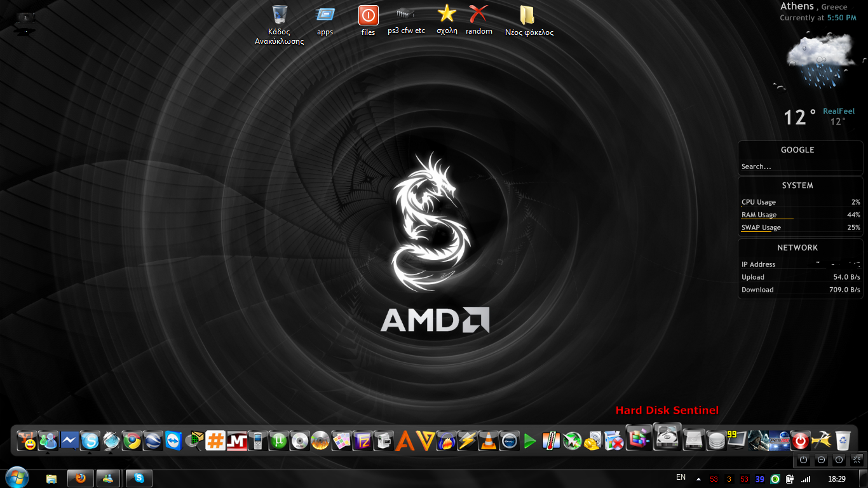Viewport: 868px width, 488px height.
Task: Click the EN language indicator
Action: click(681, 477)
